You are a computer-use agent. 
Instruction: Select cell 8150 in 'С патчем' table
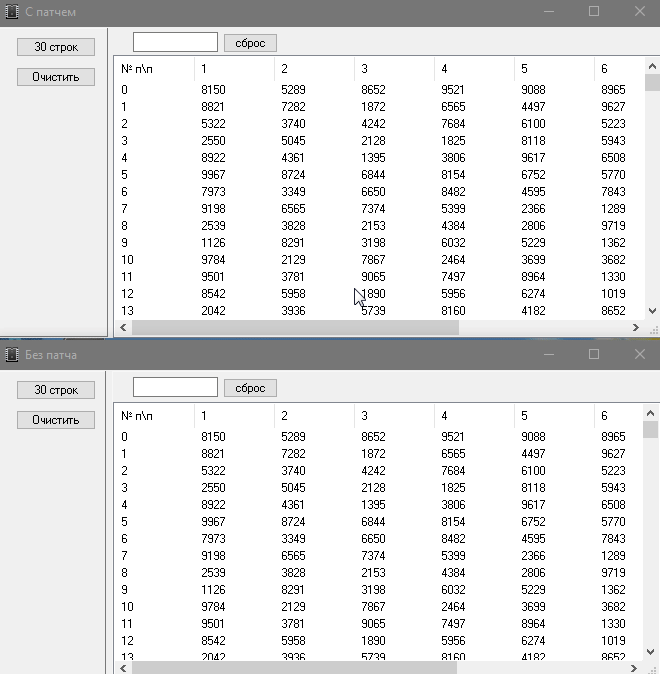pyautogui.click(x=213, y=89)
